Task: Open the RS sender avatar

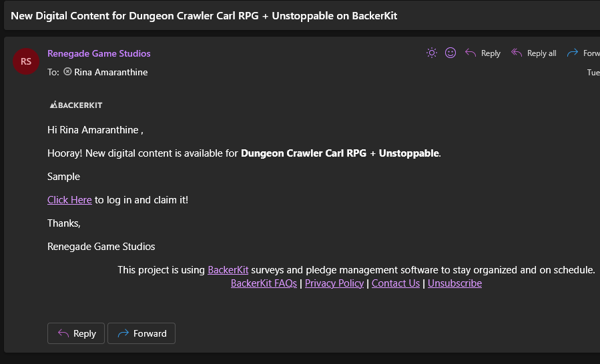Action: pyautogui.click(x=26, y=61)
